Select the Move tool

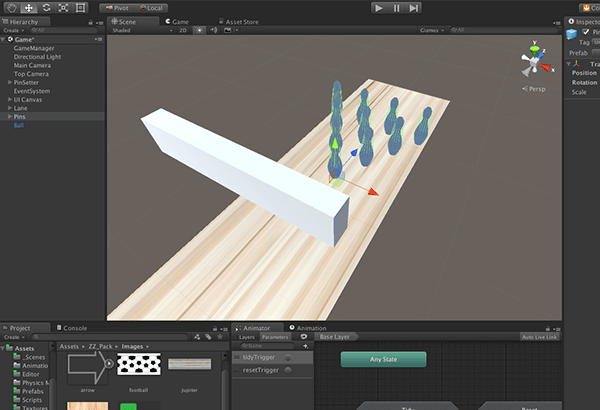coord(29,8)
